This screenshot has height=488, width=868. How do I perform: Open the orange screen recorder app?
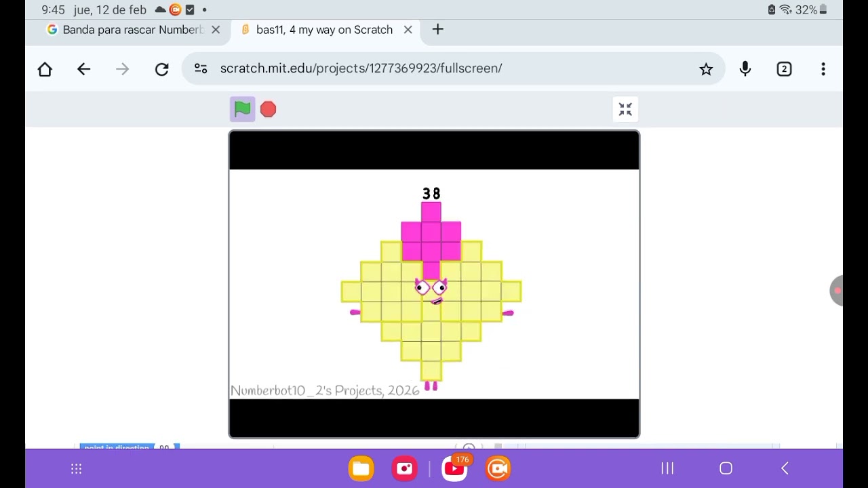click(x=498, y=468)
